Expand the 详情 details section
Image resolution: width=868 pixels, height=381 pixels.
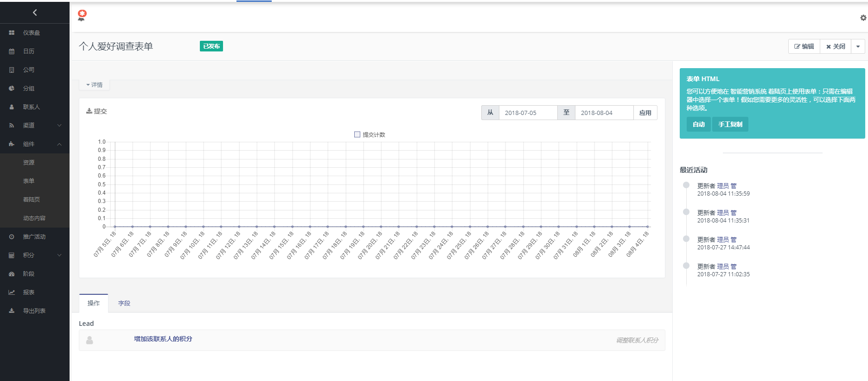point(94,85)
